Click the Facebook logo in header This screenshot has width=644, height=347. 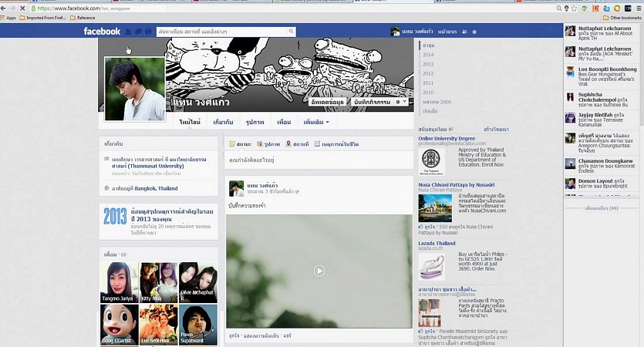coord(102,32)
